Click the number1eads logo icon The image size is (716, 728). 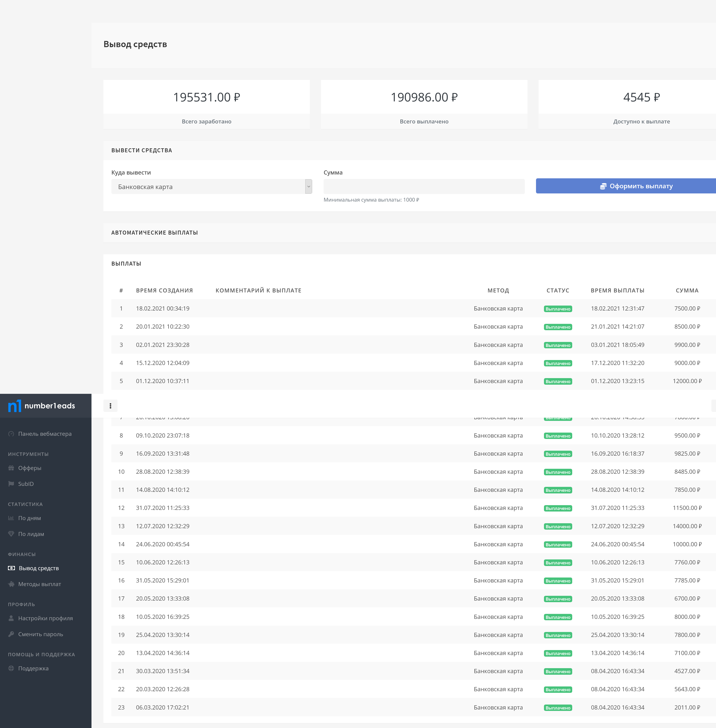(15, 406)
